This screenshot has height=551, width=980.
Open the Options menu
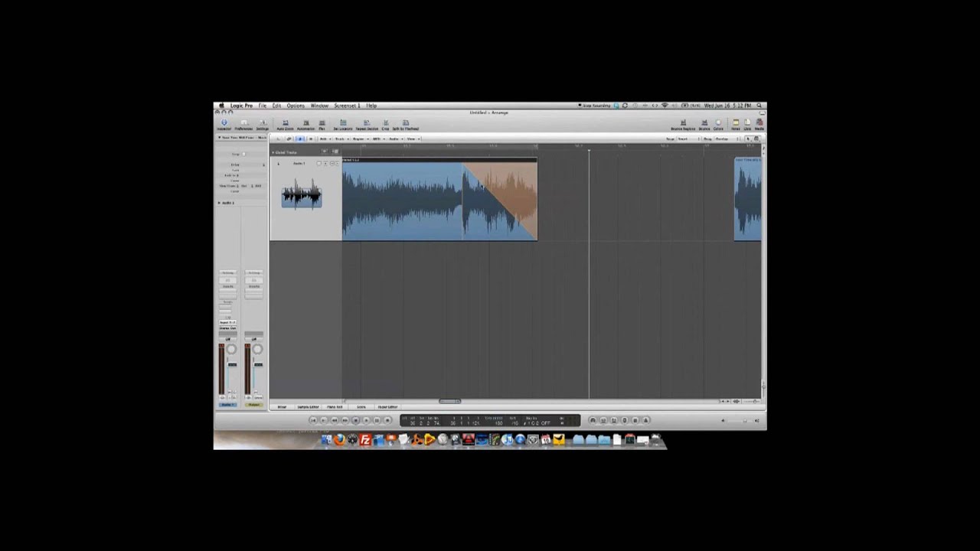tap(296, 106)
